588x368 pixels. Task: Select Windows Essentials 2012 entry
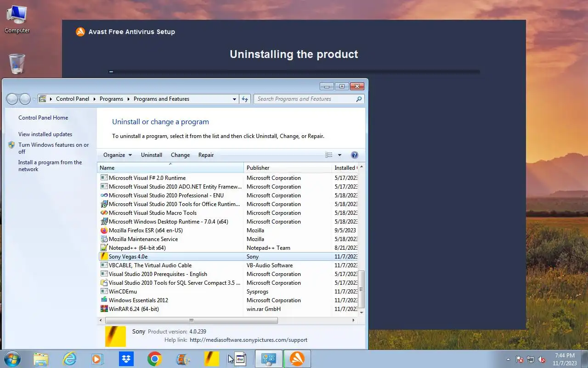[x=228, y=300]
